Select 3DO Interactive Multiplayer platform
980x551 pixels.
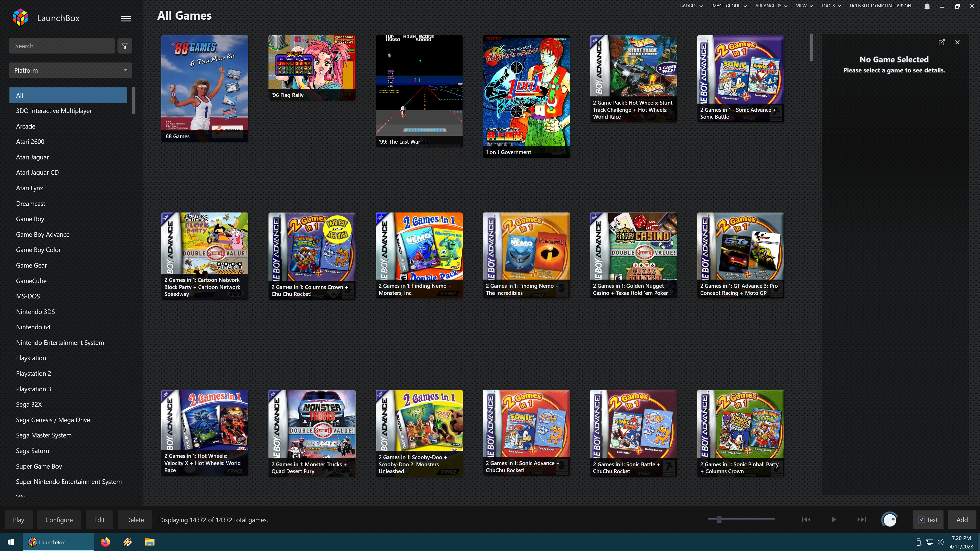(x=68, y=111)
